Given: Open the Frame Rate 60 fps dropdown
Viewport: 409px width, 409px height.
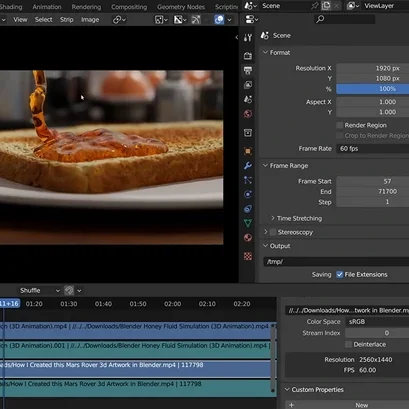Looking at the screenshot, I should click(373, 149).
